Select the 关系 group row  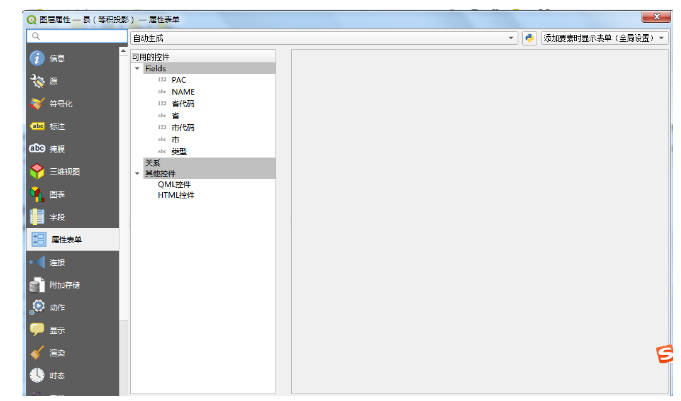[209, 162]
